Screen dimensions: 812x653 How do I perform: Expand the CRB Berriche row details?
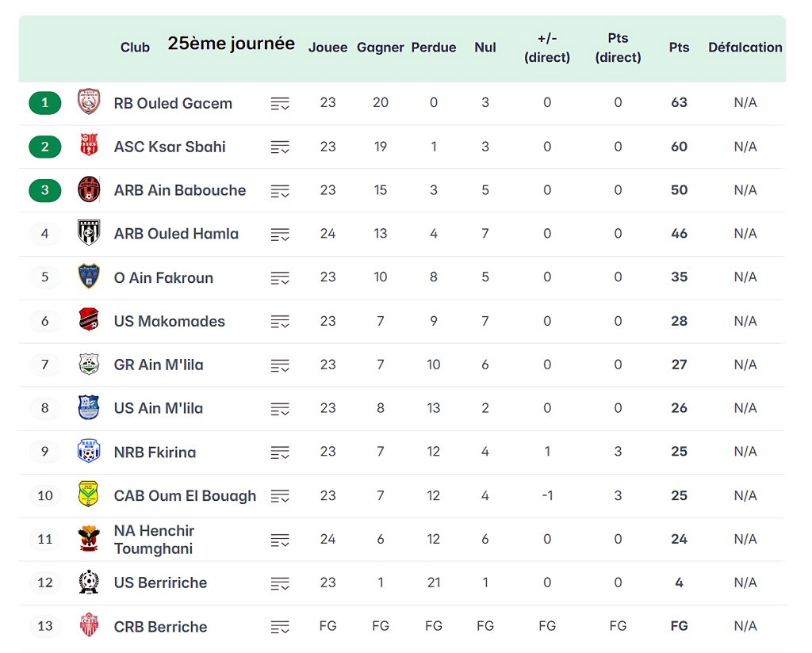[x=280, y=627]
